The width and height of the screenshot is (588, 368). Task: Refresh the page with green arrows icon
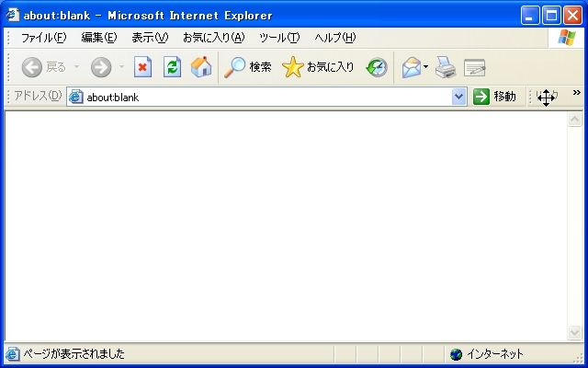point(172,67)
